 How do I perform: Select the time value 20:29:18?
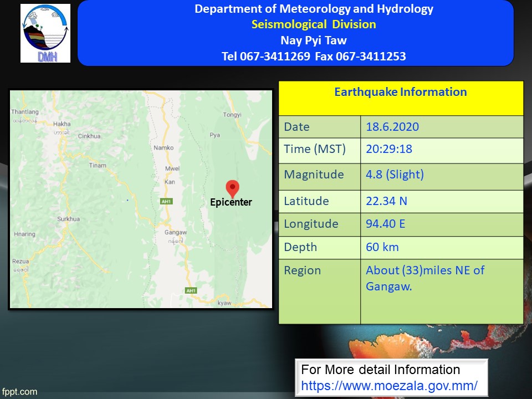[389, 149]
